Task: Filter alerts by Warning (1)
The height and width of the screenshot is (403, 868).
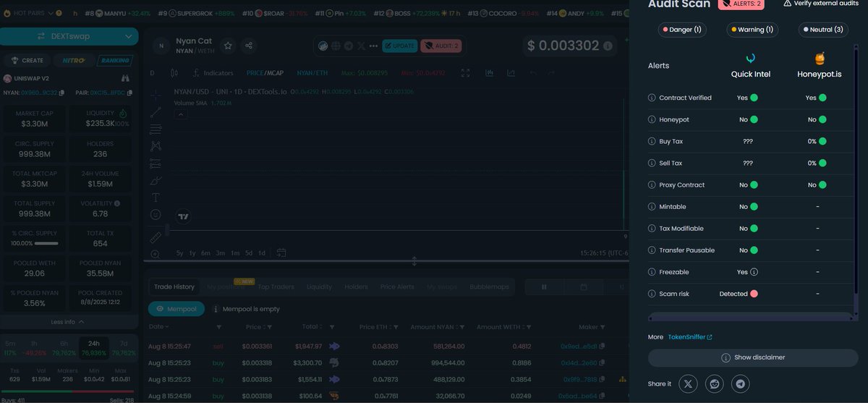Action: [x=752, y=30]
